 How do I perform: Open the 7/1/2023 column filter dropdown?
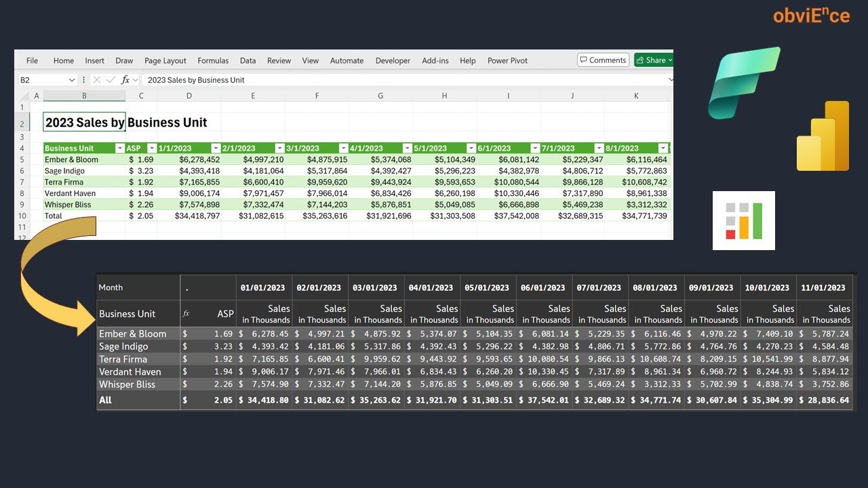(599, 148)
